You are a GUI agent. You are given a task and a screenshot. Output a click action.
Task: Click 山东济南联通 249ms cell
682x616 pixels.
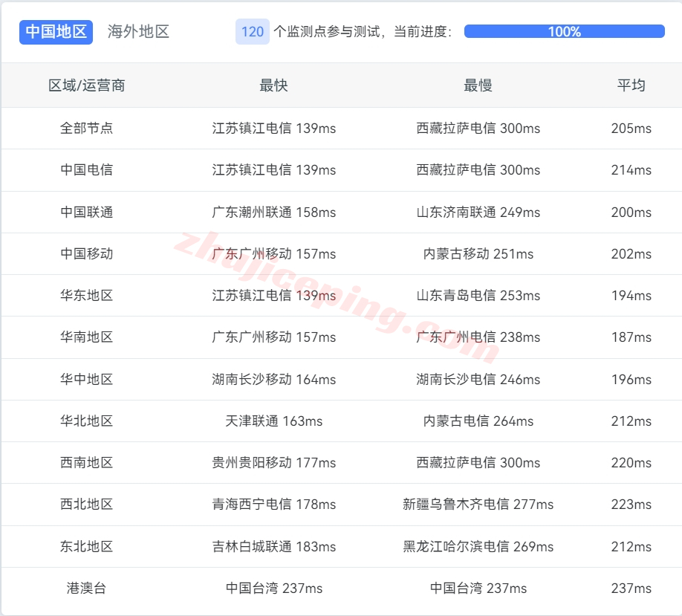coord(478,212)
